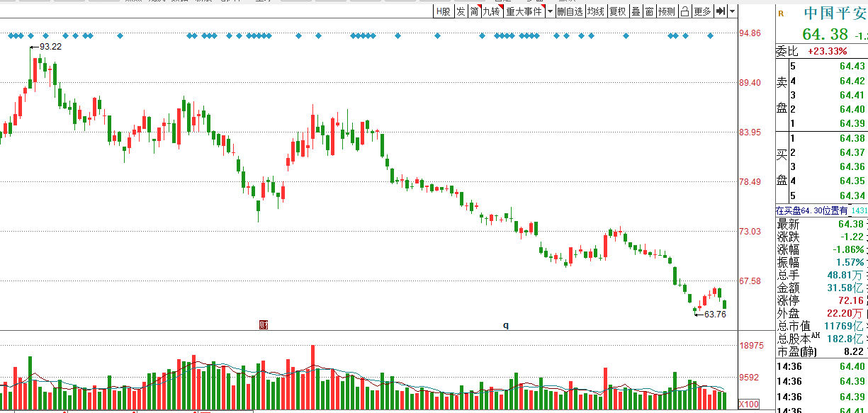The width and height of the screenshot is (868, 413).
Task: Click the red 财 finance marker
Action: 264,325
